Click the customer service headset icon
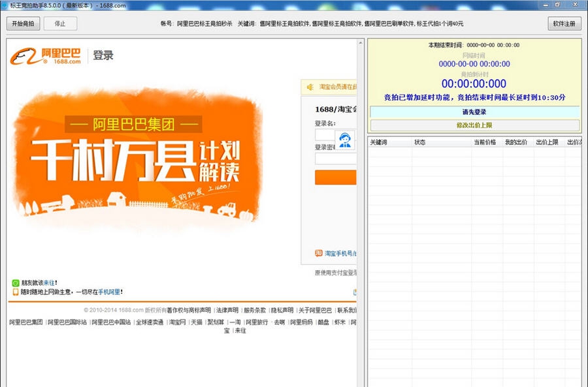588x387 pixels. coord(344,140)
